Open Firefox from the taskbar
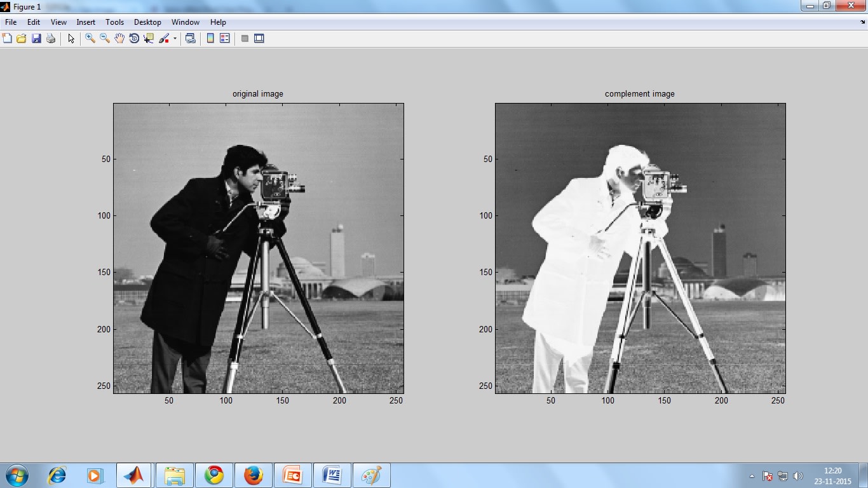868x488 pixels. click(x=254, y=475)
